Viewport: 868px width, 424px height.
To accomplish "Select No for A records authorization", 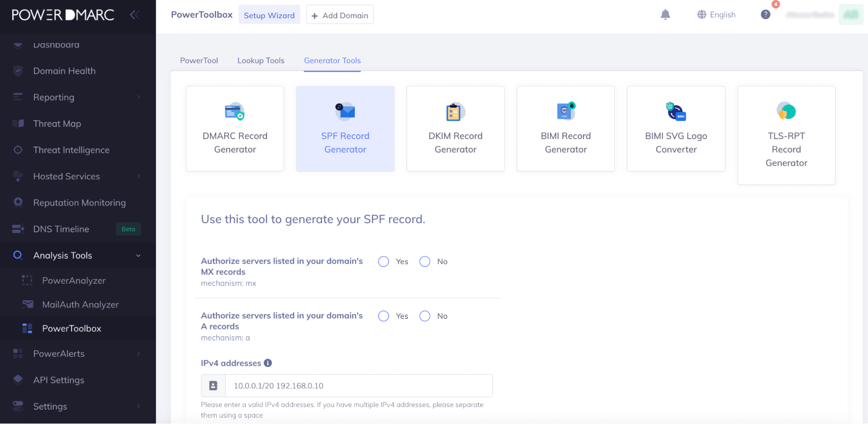I will 425,316.
